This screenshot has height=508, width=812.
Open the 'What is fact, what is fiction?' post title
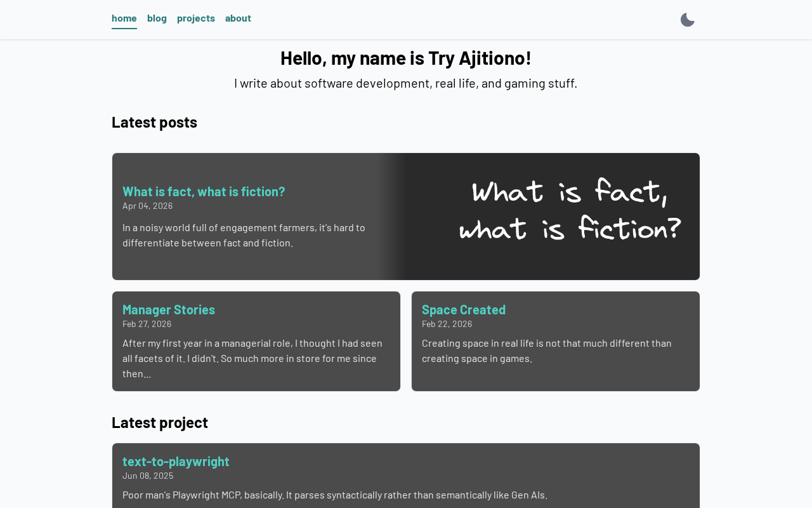click(204, 191)
